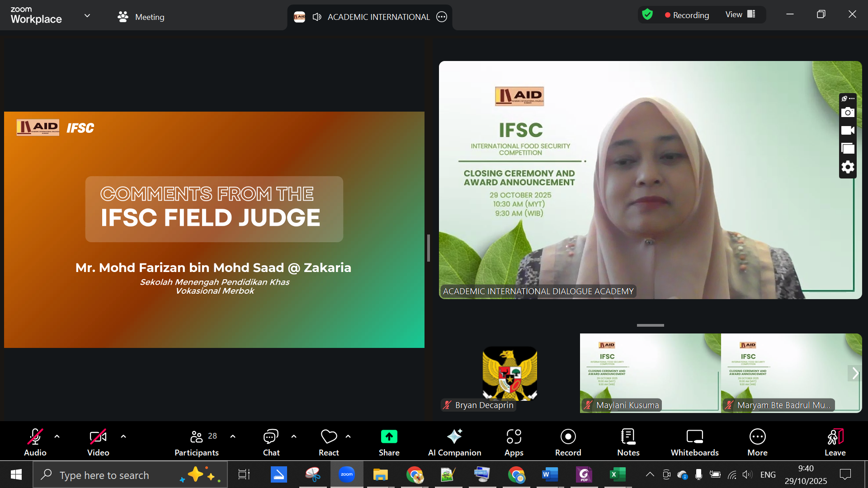Open the Zoom Workplace dropdown chevron
The width and height of the screenshot is (868, 488).
point(87,16)
